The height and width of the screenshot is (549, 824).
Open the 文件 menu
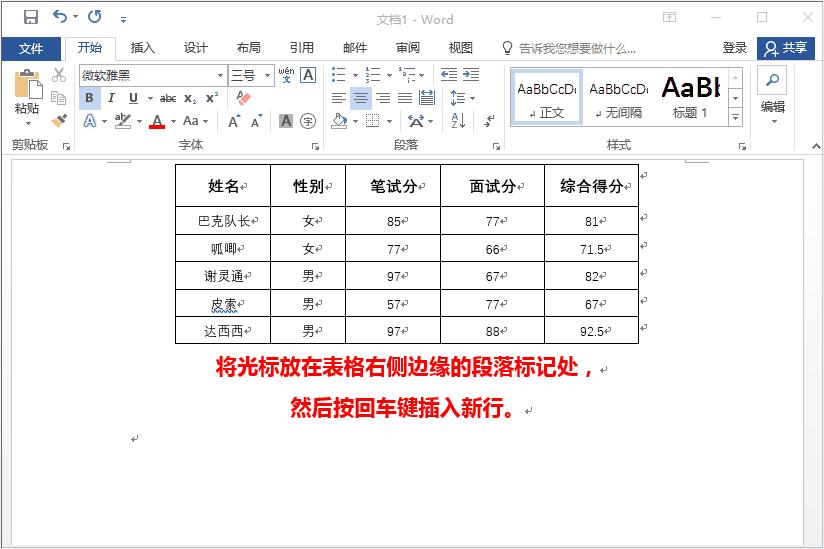pyautogui.click(x=30, y=48)
